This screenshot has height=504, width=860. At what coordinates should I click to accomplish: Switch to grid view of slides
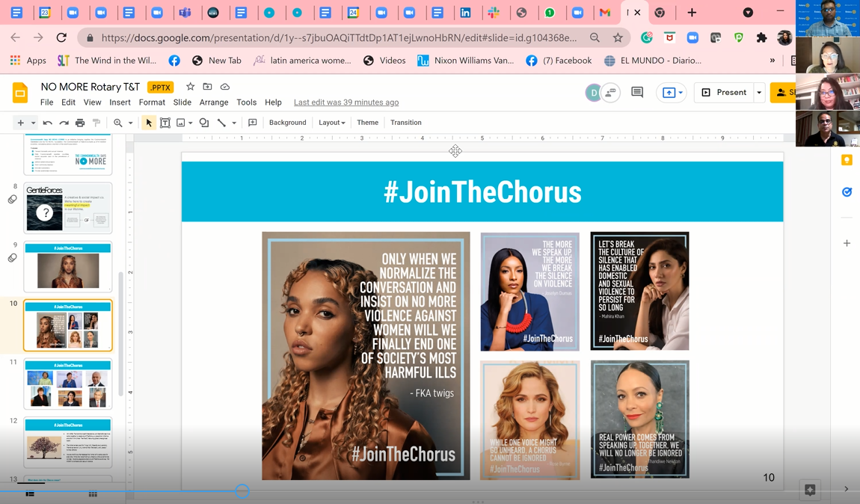pyautogui.click(x=93, y=494)
